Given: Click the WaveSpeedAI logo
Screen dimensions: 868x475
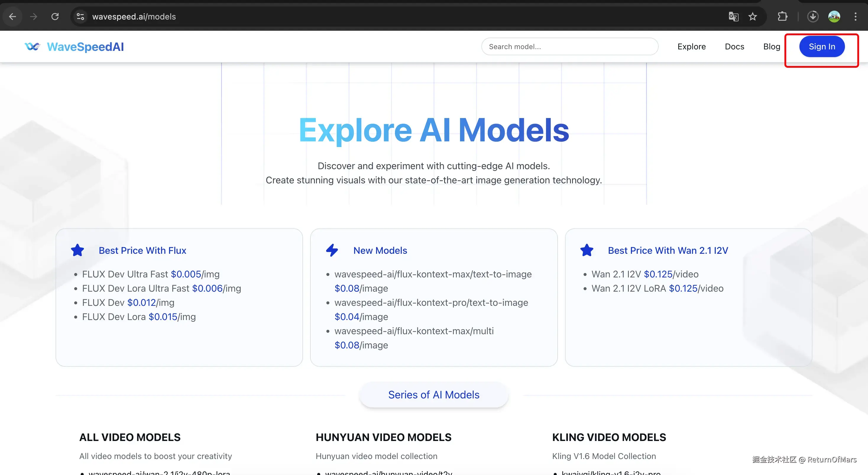Looking at the screenshot, I should pos(74,46).
